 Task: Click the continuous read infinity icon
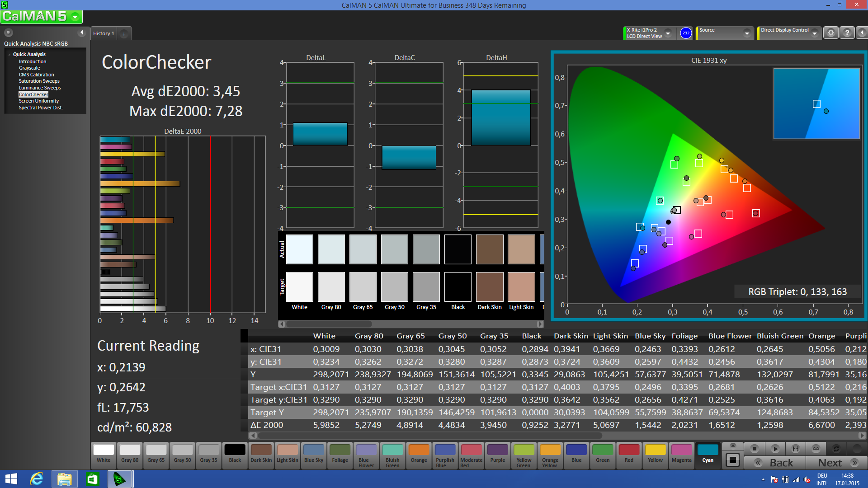coord(816,449)
